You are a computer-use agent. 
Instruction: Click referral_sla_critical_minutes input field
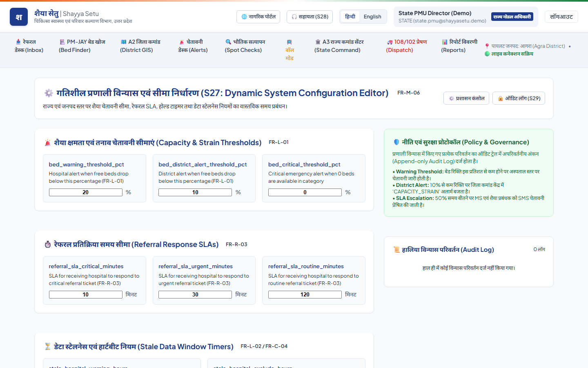(86, 294)
